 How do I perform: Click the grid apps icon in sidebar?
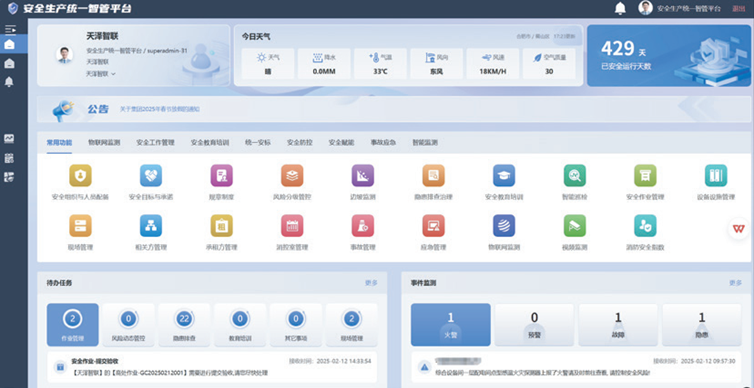9,158
